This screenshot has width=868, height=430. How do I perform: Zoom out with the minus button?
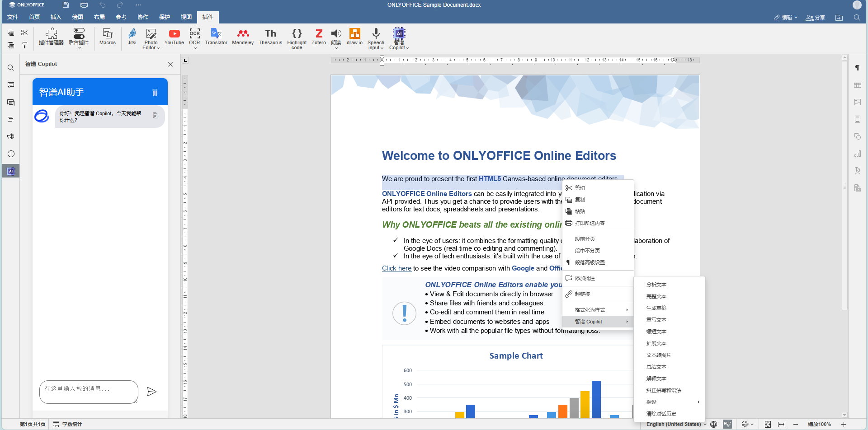796,424
